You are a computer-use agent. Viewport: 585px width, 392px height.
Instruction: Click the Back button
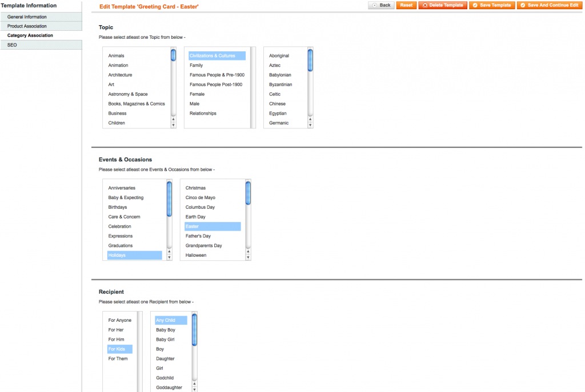click(x=381, y=5)
